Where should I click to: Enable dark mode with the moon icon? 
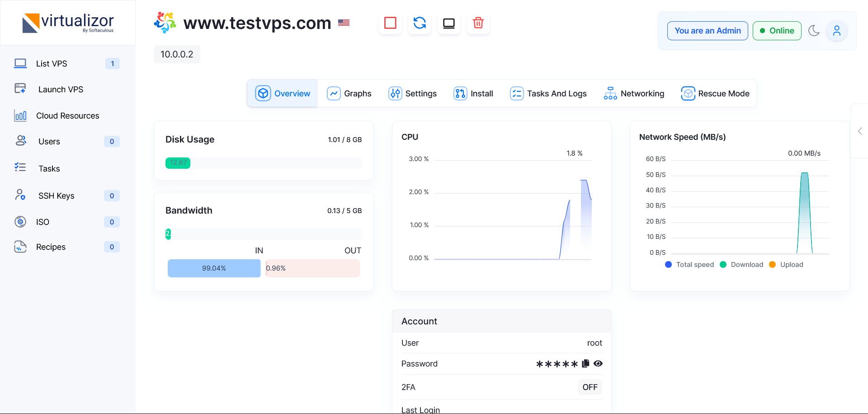tap(814, 31)
